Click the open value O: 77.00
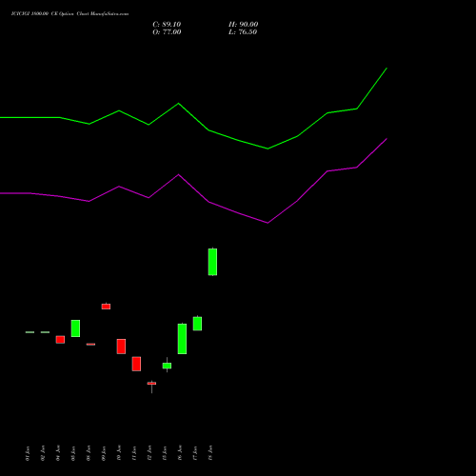476x476 pixels. 167,32
